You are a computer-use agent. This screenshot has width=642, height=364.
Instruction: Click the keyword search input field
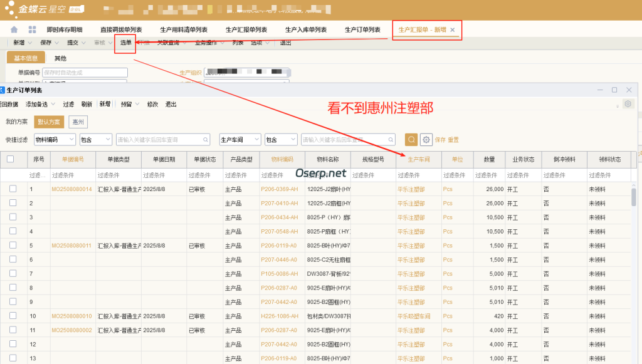coord(157,139)
